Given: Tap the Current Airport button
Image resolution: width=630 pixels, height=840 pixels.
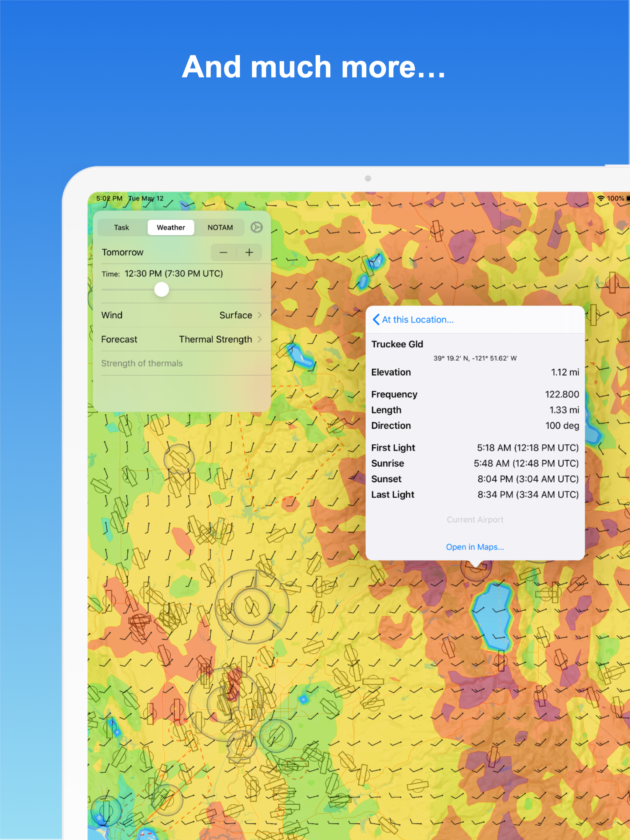Looking at the screenshot, I should [x=475, y=520].
